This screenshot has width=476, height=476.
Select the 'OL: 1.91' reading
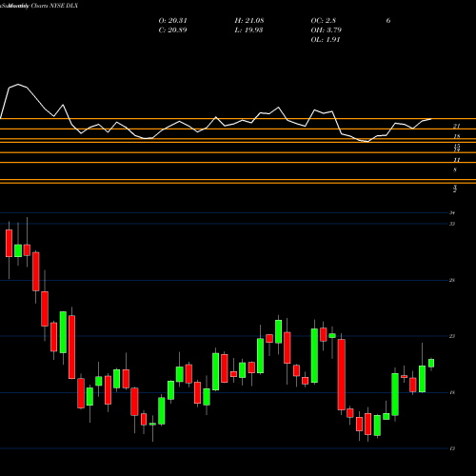click(x=326, y=40)
